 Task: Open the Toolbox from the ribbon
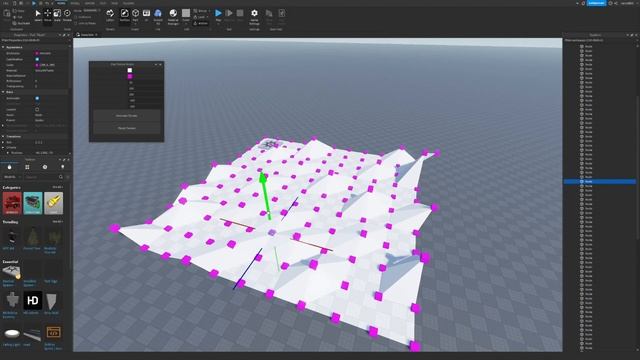(x=124, y=15)
